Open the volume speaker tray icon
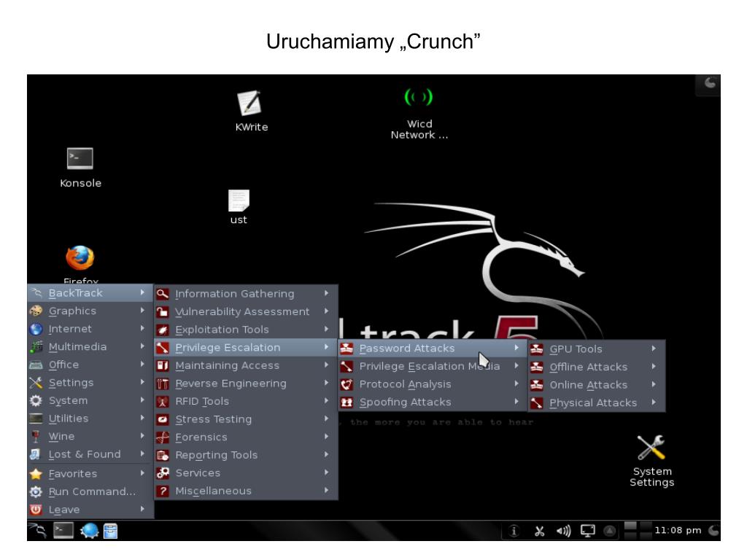The width and height of the screenshot is (747, 560). tap(564, 531)
